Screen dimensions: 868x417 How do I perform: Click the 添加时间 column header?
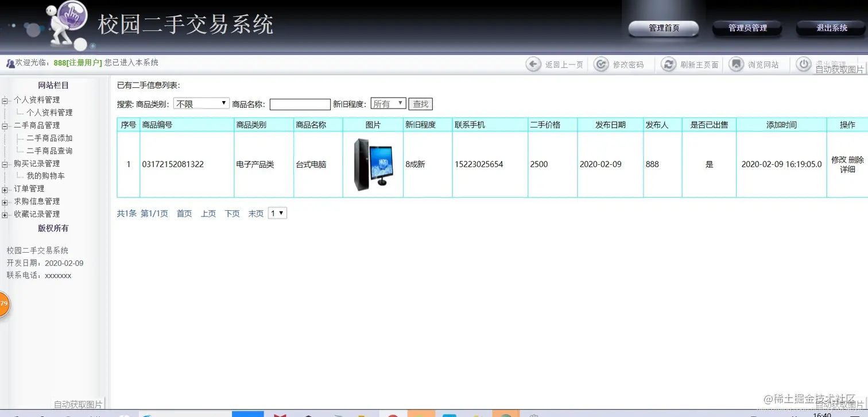[x=781, y=125]
